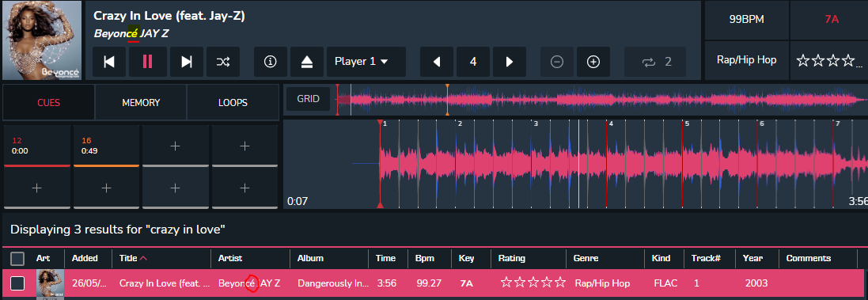Skip to the next track

coord(187,62)
